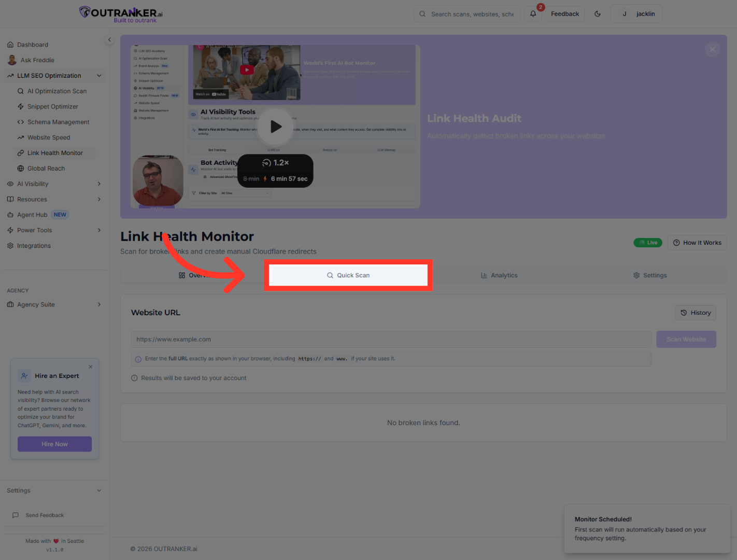
Task: Click the OUTRANKER.ai logo
Action: point(121,14)
